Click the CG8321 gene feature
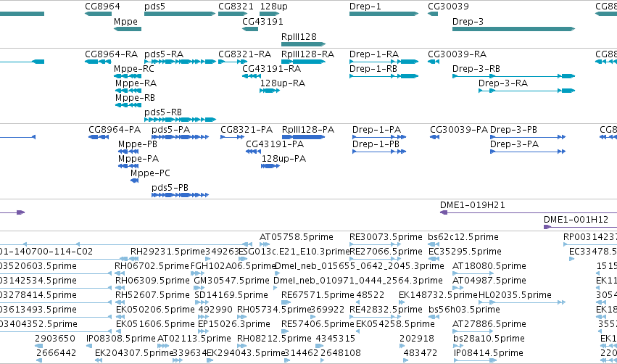The width and height of the screenshot is (617, 364). pos(233,14)
